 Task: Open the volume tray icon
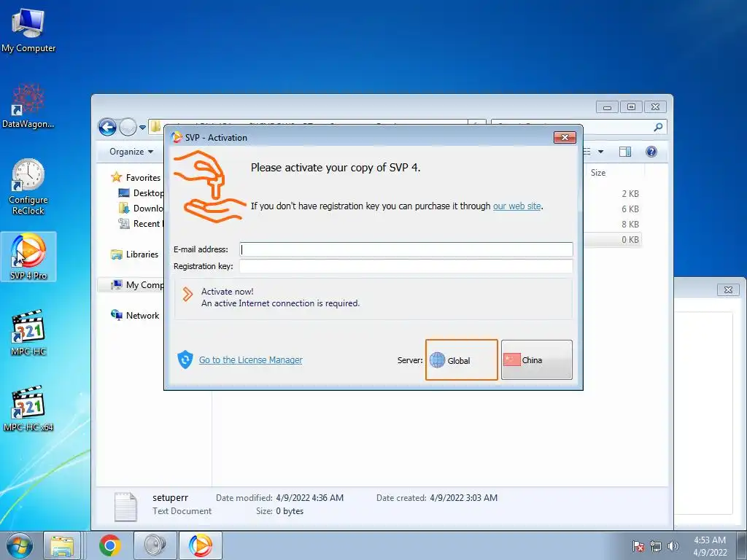[x=673, y=546]
